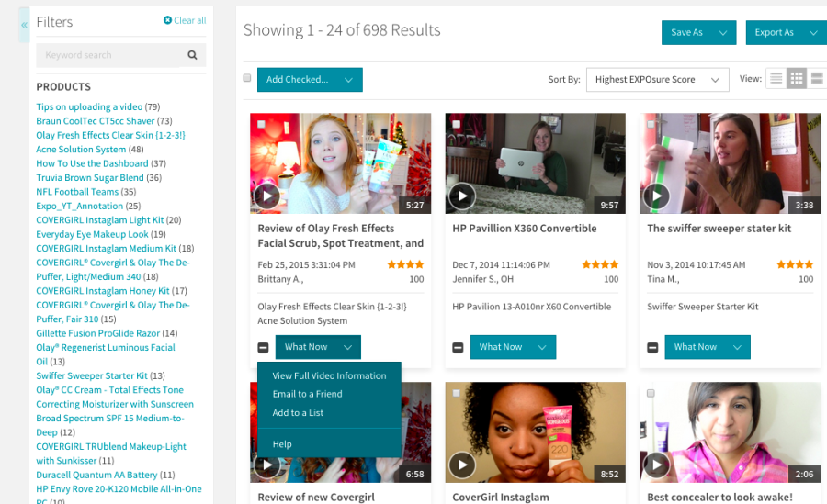Filter by Tips on uploading a video
This screenshot has width=827, height=504.
coord(89,107)
